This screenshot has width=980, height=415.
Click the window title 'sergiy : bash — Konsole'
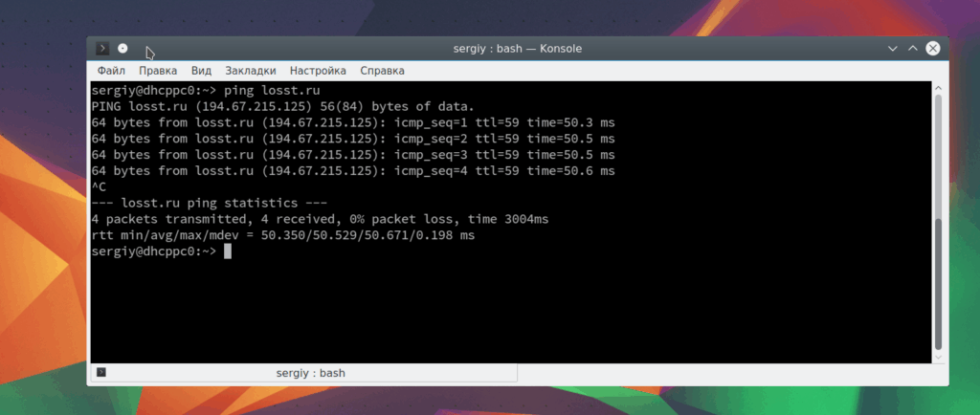(x=518, y=49)
